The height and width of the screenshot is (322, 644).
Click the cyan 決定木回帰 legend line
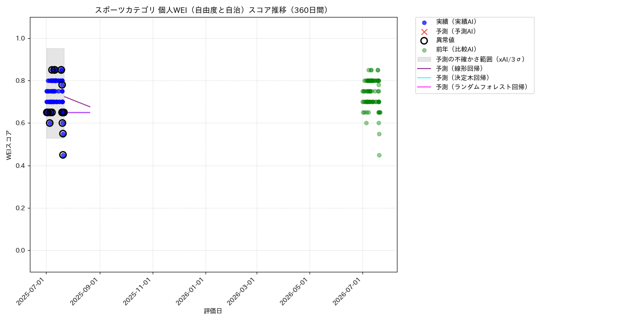(x=424, y=78)
